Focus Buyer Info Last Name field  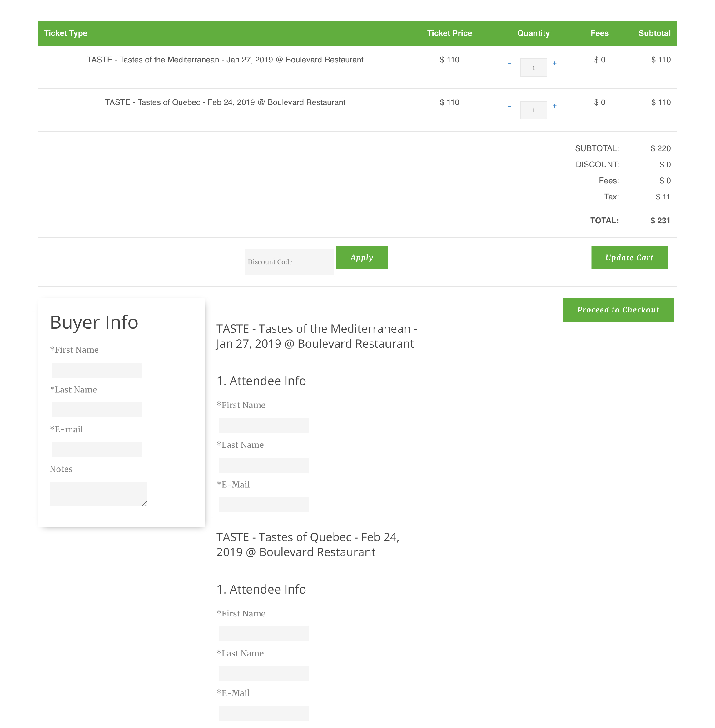pyautogui.click(x=97, y=409)
